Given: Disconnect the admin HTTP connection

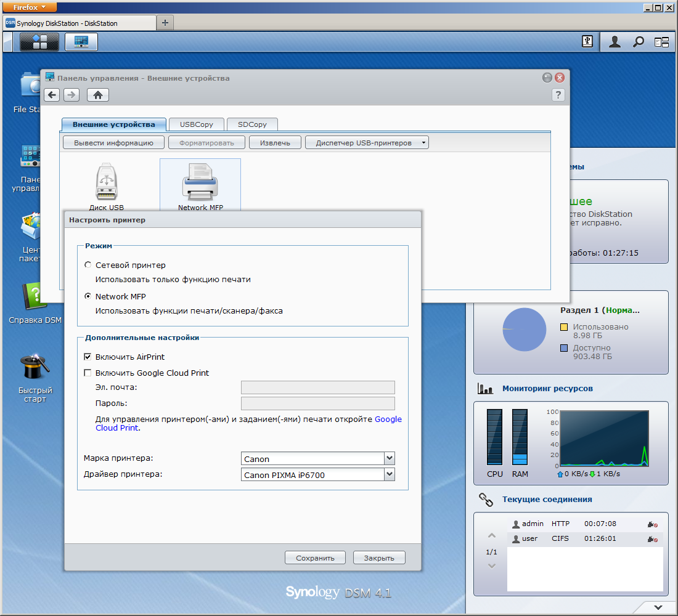Looking at the screenshot, I should point(653,524).
